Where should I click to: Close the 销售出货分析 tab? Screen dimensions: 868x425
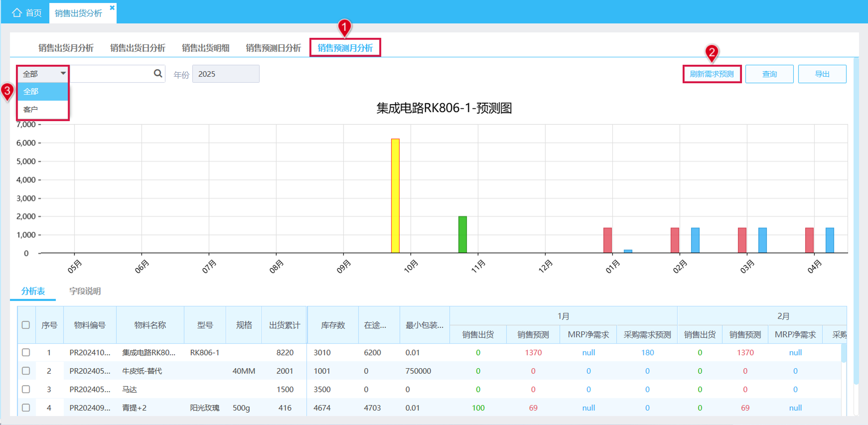coord(112,8)
